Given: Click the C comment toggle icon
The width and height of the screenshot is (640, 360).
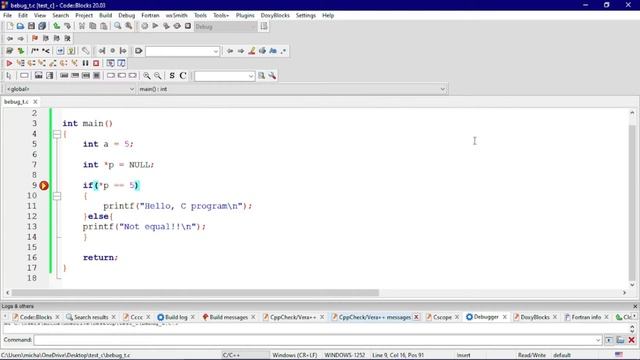Looking at the screenshot, I should [183, 76].
